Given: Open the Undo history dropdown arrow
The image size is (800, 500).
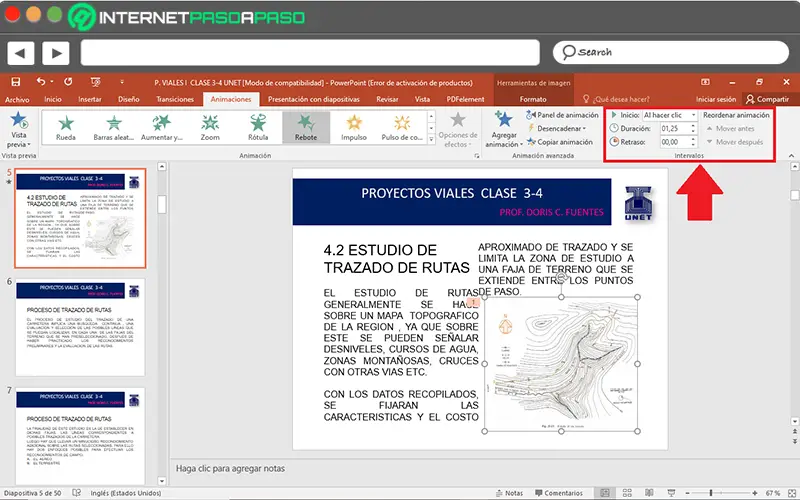Looking at the screenshot, I should click(x=52, y=82).
